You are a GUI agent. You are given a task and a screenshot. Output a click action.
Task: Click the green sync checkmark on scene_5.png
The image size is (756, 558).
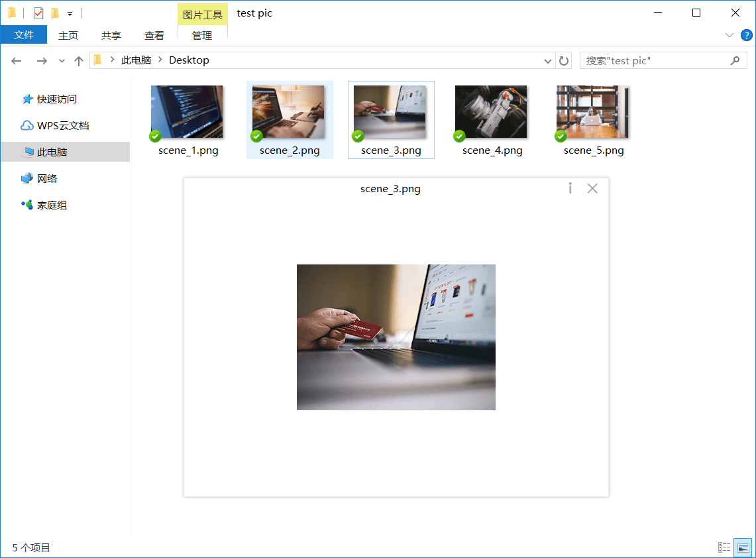click(561, 136)
